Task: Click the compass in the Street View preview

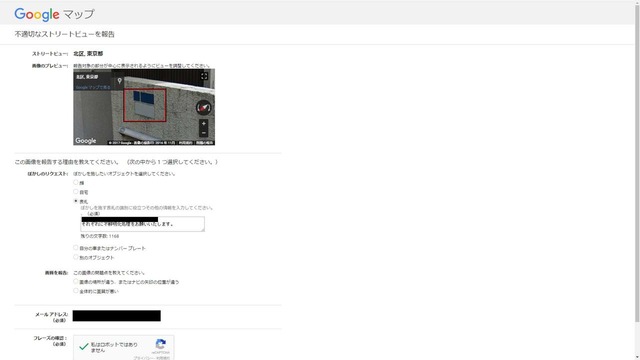Action: 203,107
